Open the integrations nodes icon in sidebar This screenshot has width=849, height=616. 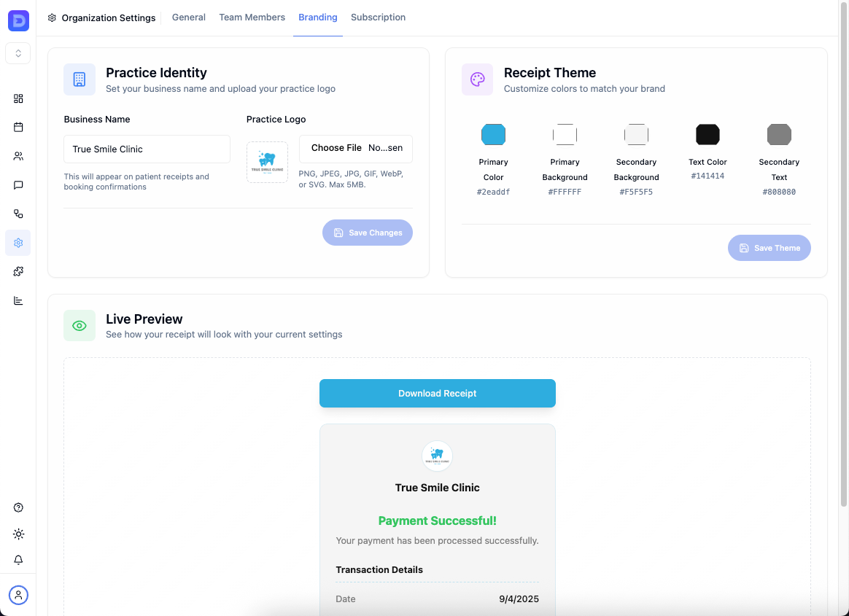tap(18, 214)
